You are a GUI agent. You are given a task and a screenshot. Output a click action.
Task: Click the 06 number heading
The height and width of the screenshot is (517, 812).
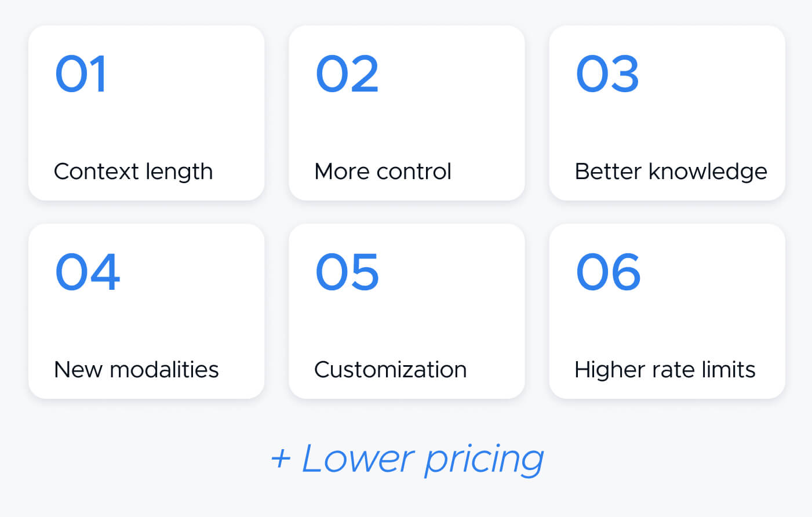tap(608, 272)
